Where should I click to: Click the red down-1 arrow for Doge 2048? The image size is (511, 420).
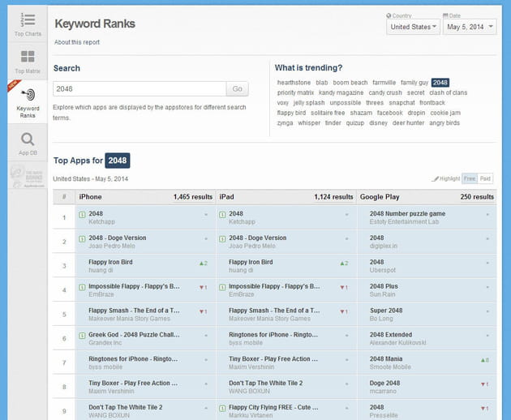(x=484, y=384)
